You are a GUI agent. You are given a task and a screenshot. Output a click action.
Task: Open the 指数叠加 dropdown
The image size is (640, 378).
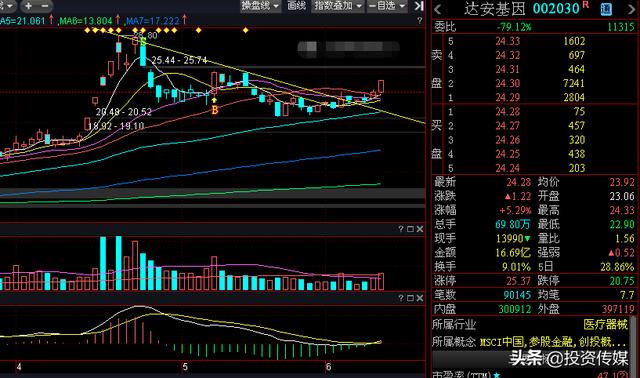(338, 6)
